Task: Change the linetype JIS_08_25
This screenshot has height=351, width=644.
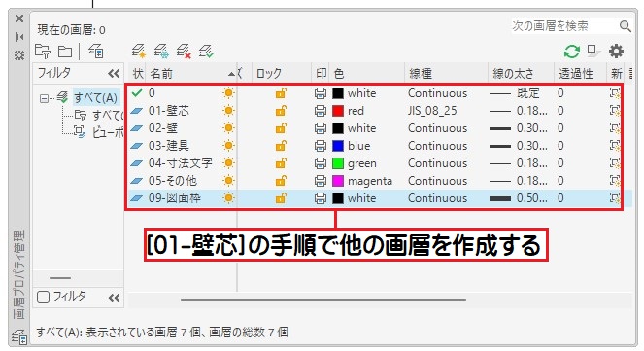Action: coord(432,111)
